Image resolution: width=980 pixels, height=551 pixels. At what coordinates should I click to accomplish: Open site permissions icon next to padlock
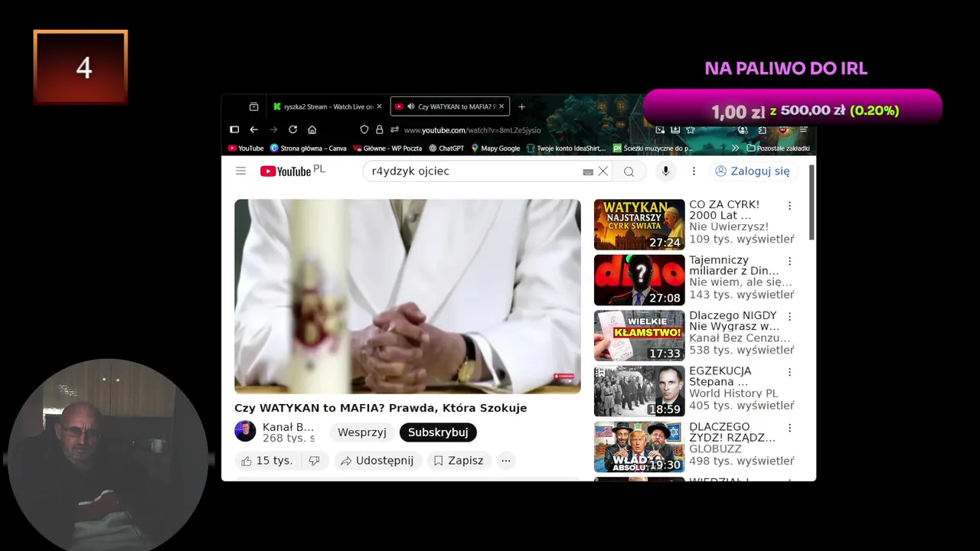pos(394,129)
